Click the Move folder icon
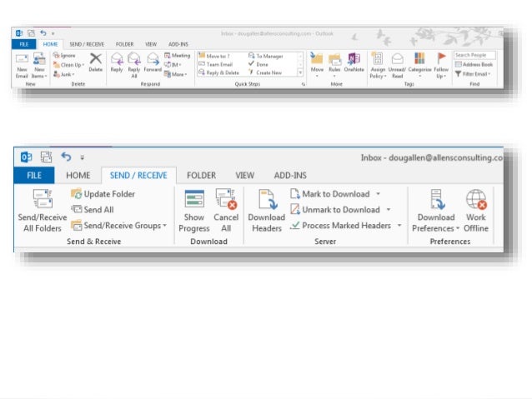The width and height of the screenshot is (532, 399). (317, 58)
